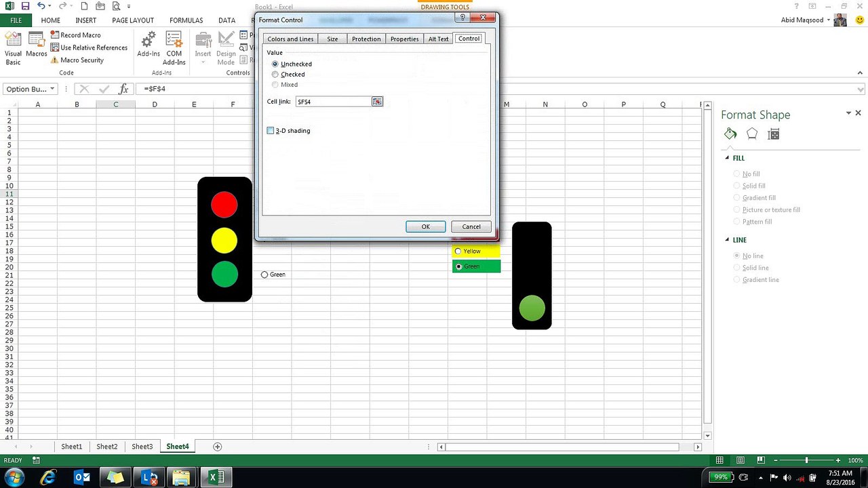Image resolution: width=868 pixels, height=488 pixels.
Task: Click the zoom in plus button
Action: (838, 460)
